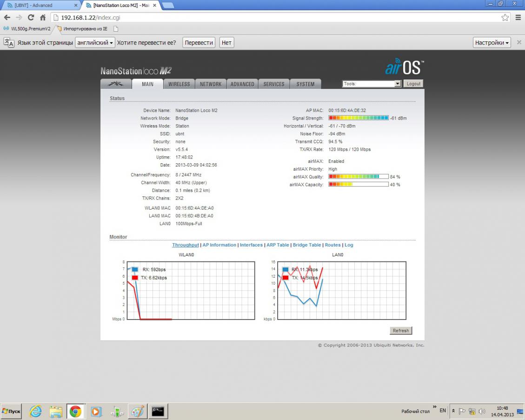Image resolution: width=525 pixels, height=420 pixels.
Task: Open the Paint icon on the taskbar
Action: (x=137, y=411)
